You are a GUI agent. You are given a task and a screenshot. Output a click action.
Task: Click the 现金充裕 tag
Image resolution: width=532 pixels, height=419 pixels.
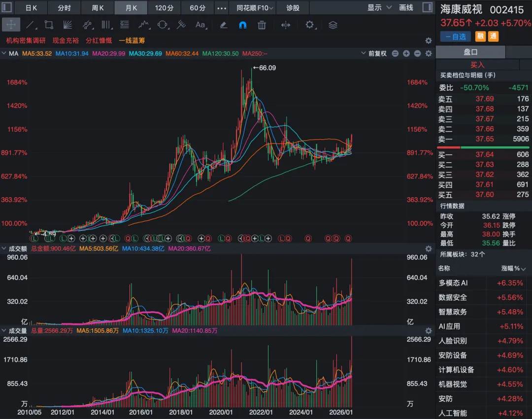(x=66, y=40)
